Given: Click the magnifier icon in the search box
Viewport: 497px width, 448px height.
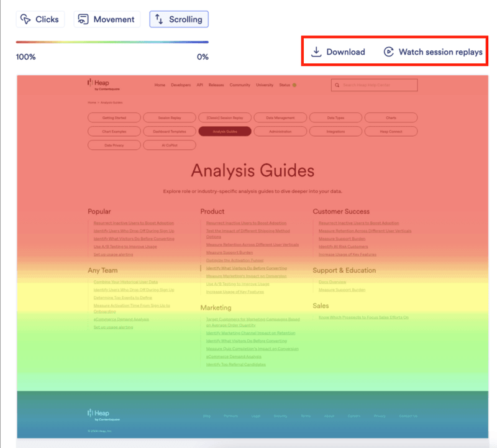Looking at the screenshot, I should 337,85.
